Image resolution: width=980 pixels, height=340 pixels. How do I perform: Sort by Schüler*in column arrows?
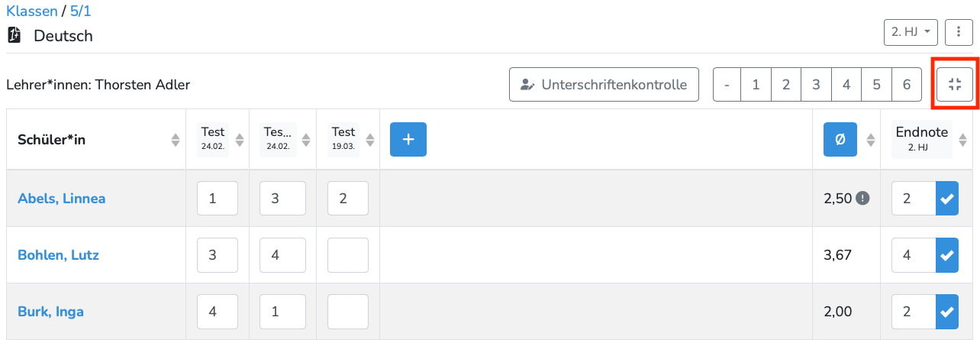[x=176, y=140]
